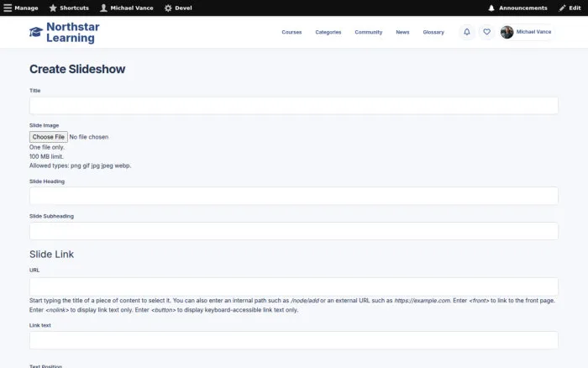Click the 'Slide Link' section heading
588x368 pixels.
tap(52, 254)
